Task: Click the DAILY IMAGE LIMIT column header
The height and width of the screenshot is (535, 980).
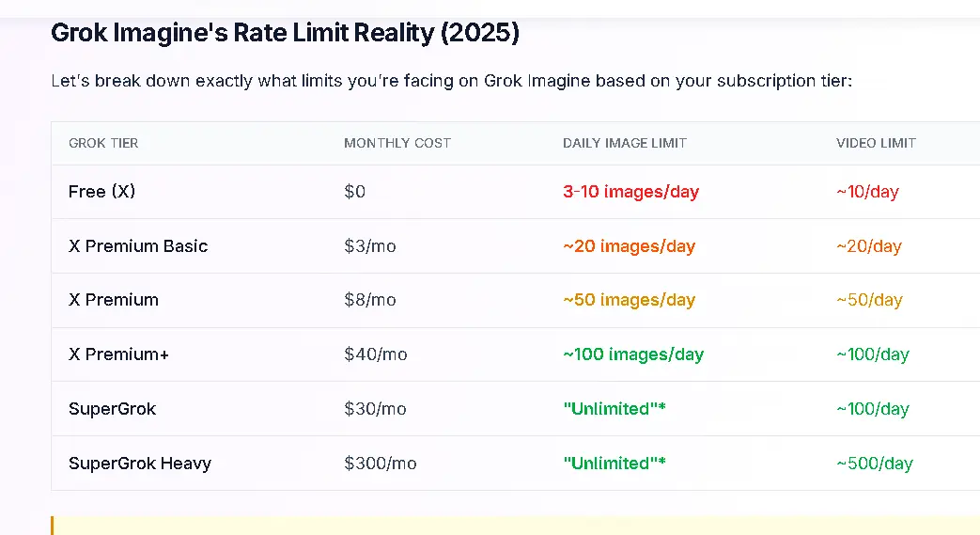Action: click(625, 143)
